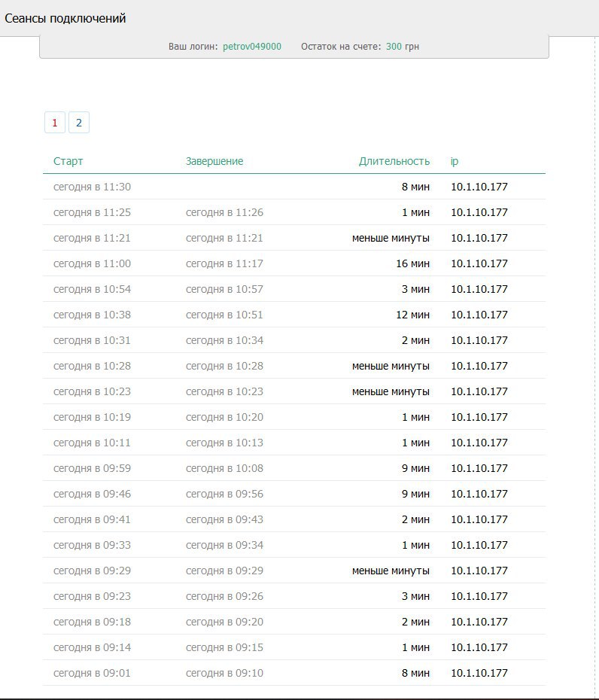Viewport: 599px width, 700px height.
Task: Select start time сегодня в 09:33
Action: click(92, 545)
